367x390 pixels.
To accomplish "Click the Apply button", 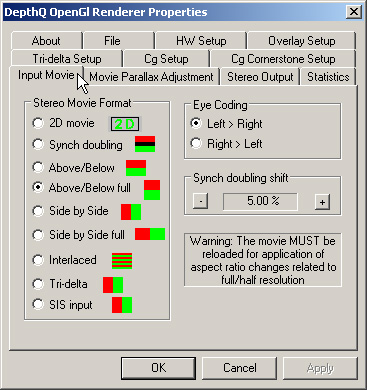I will coord(320,368).
